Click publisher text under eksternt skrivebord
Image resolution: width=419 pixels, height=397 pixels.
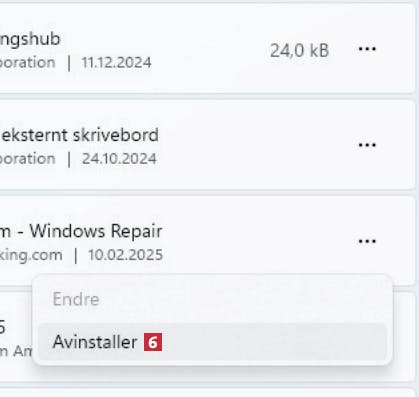point(28,159)
